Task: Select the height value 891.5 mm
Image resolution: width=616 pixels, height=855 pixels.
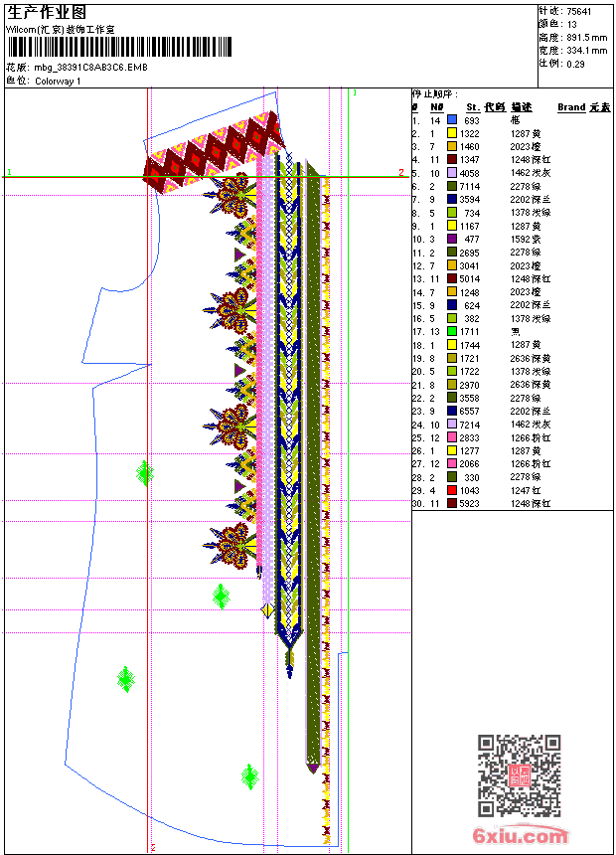Action: (x=586, y=37)
